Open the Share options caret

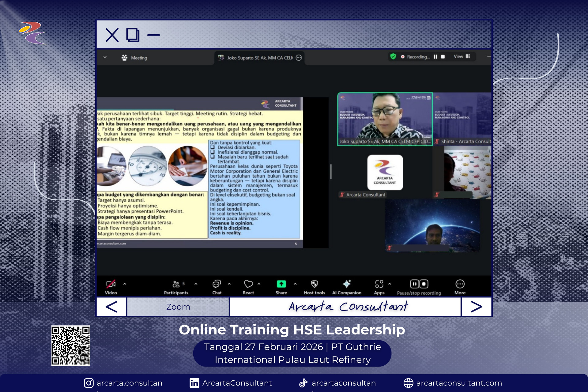tap(295, 284)
